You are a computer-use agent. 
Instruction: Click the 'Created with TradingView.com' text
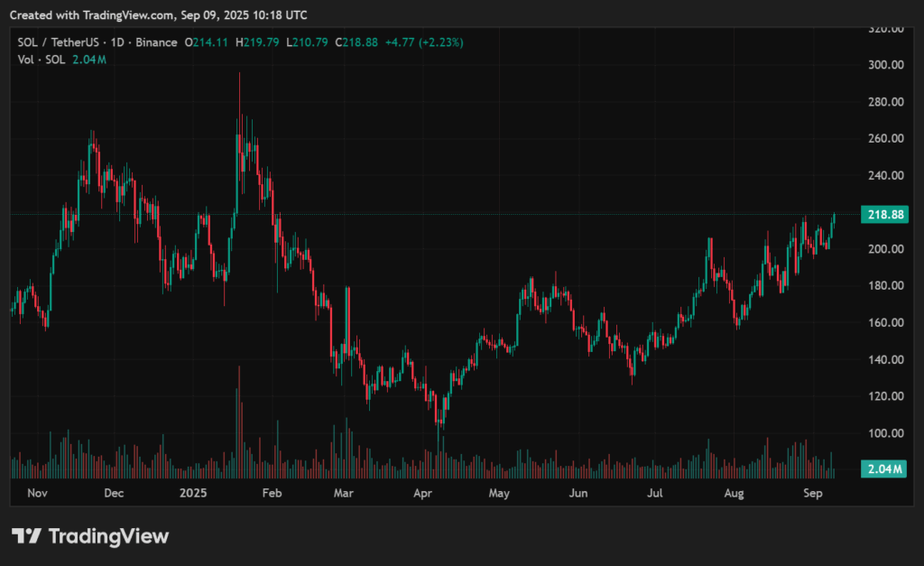point(95,14)
